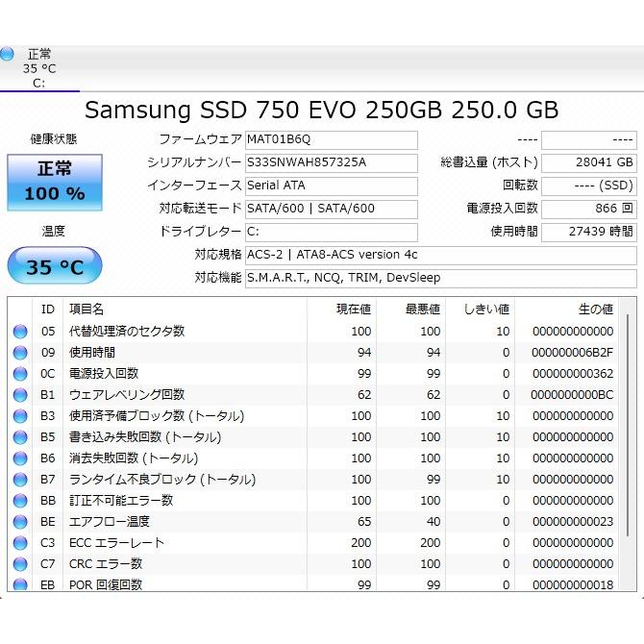Click the 温度 label above temperature button
The image size is (644, 644).
(54, 232)
